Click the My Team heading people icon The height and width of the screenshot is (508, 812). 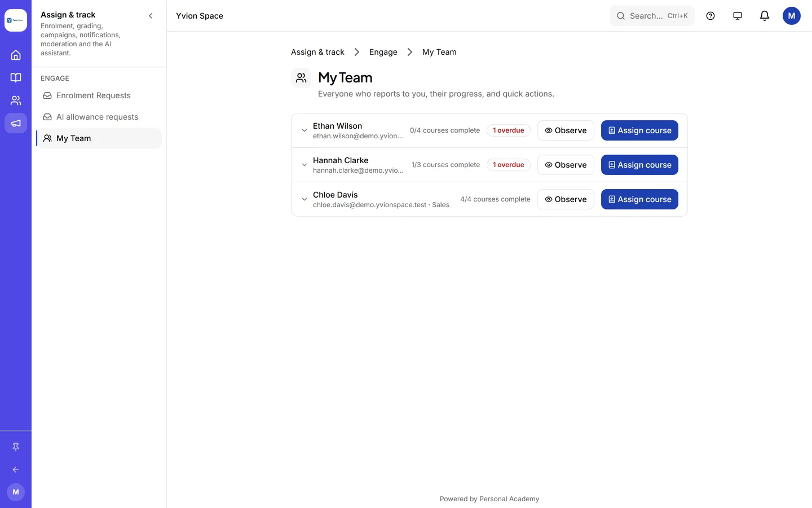pos(301,78)
